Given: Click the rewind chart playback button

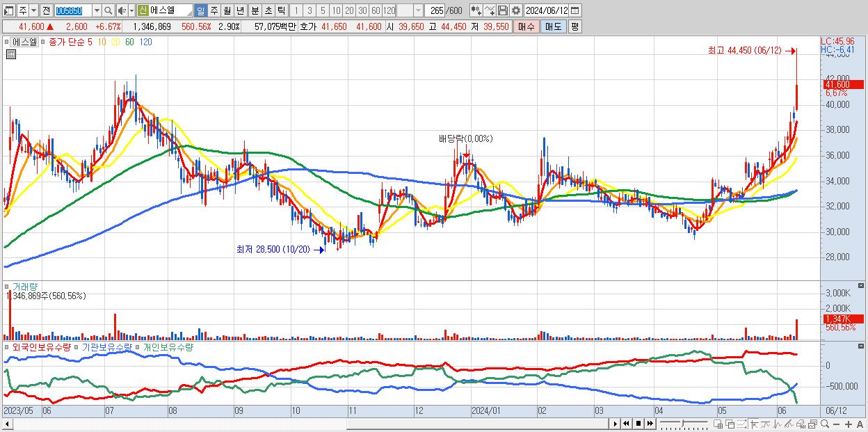Looking at the screenshot, I should click(x=626, y=424).
